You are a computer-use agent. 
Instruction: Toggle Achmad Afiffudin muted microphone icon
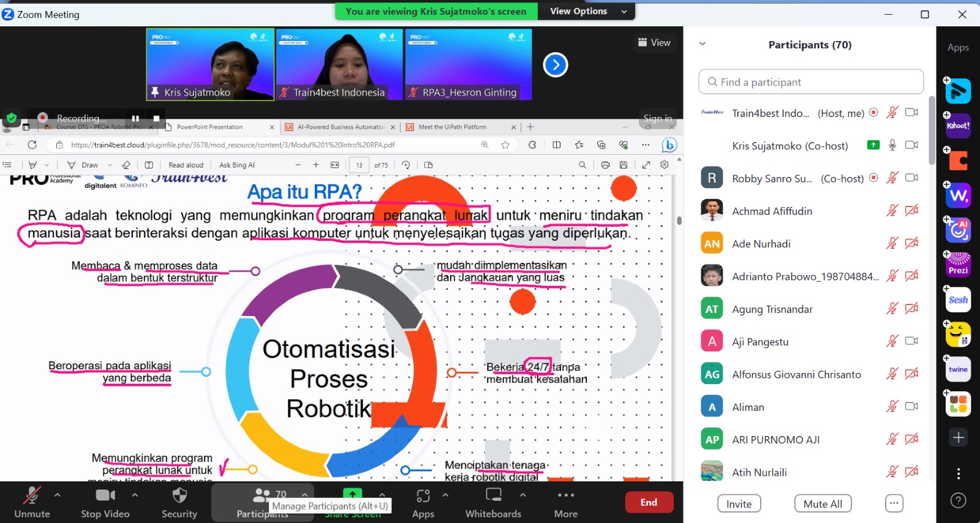point(892,211)
